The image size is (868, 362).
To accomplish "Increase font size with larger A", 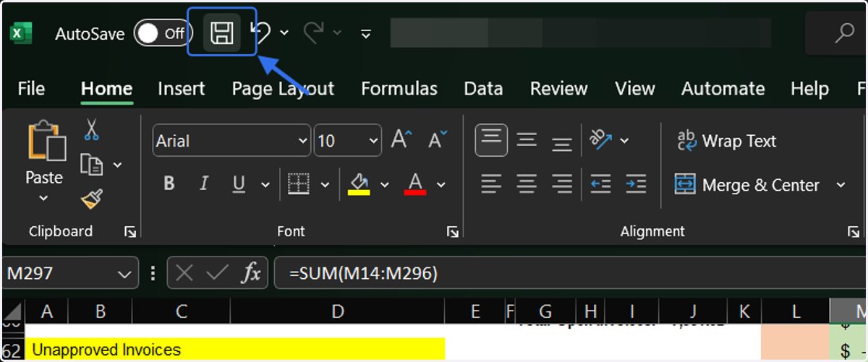I will tap(401, 139).
